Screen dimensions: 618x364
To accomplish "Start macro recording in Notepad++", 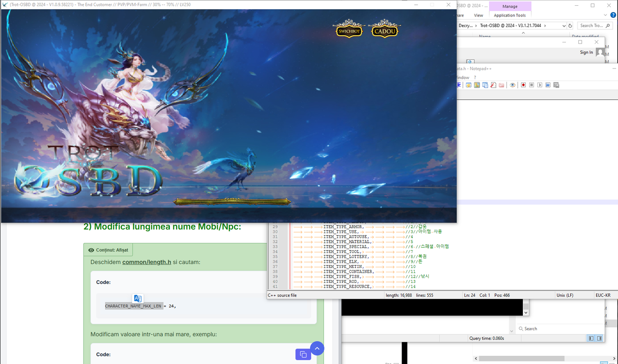I will point(523,85).
